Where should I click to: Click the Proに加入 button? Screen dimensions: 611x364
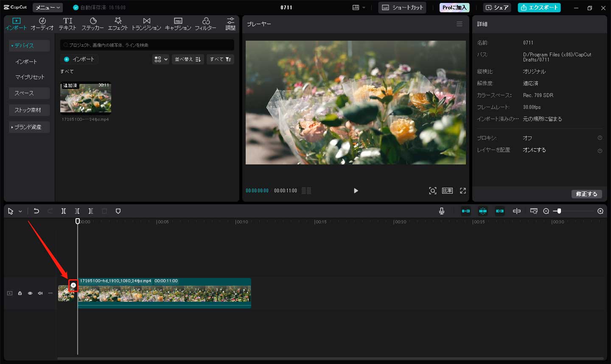(454, 8)
